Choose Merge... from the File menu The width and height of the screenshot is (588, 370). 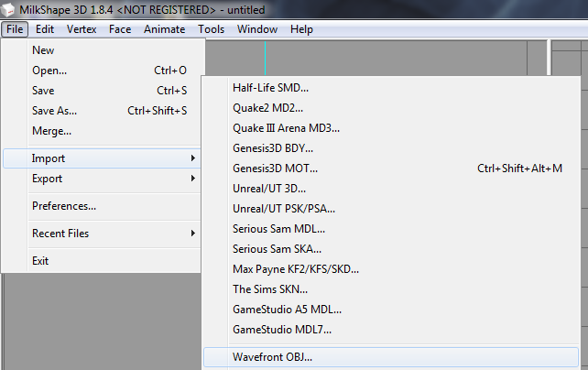(102, 131)
